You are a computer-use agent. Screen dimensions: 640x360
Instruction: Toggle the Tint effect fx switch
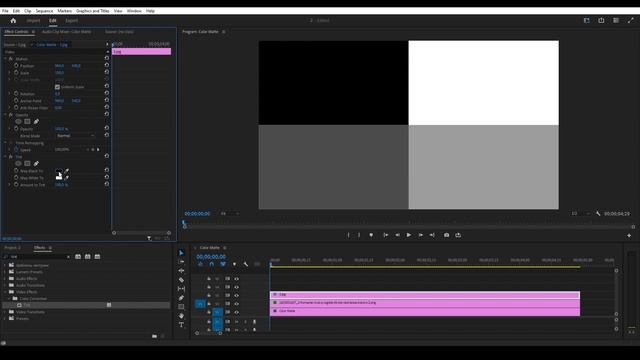tap(11, 157)
